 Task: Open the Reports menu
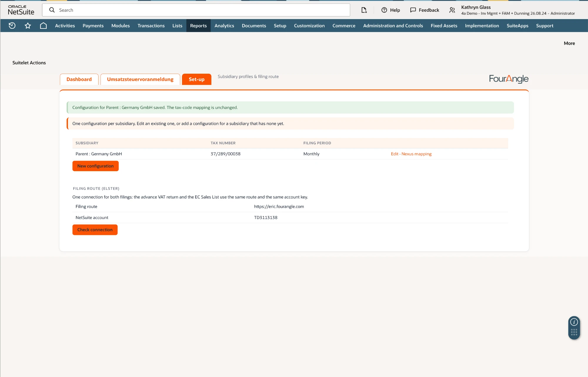198,26
